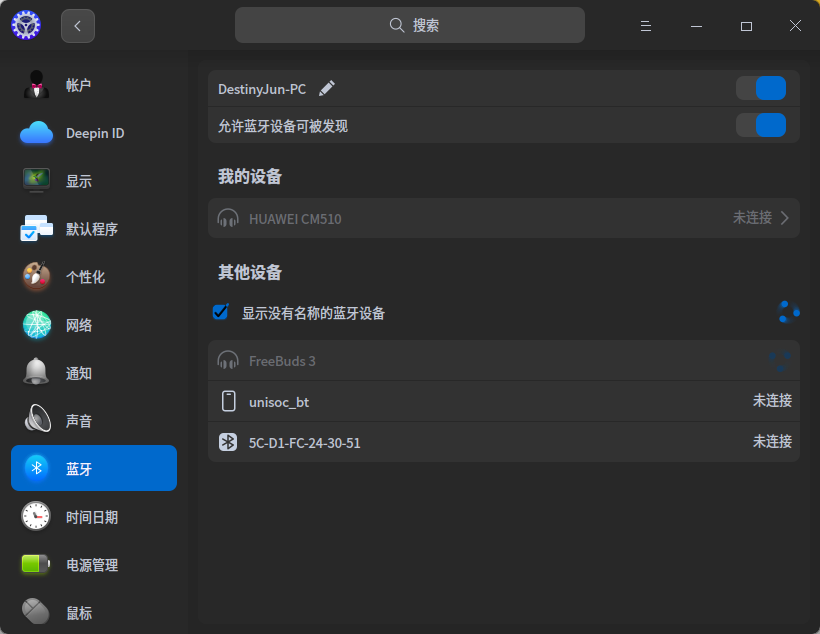
Task: Open the 通知 settings section
Action: [x=77, y=372]
